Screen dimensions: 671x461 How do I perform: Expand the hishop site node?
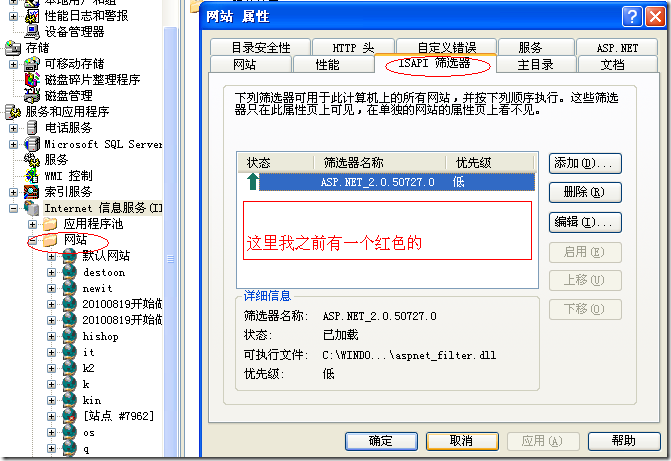pos(51,336)
